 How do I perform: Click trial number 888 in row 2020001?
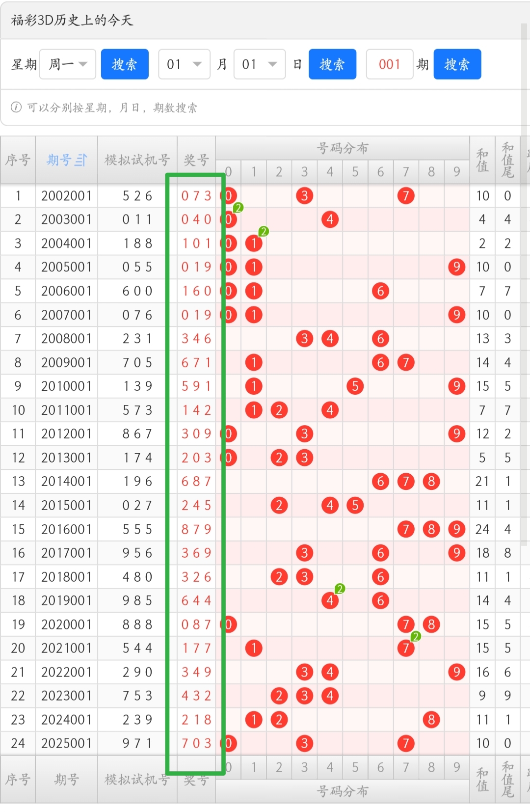pos(137,624)
